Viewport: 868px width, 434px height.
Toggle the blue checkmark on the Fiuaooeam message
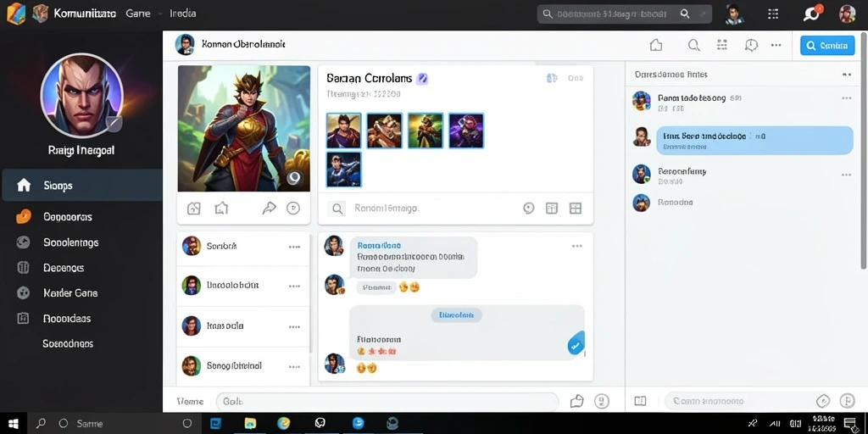576,346
